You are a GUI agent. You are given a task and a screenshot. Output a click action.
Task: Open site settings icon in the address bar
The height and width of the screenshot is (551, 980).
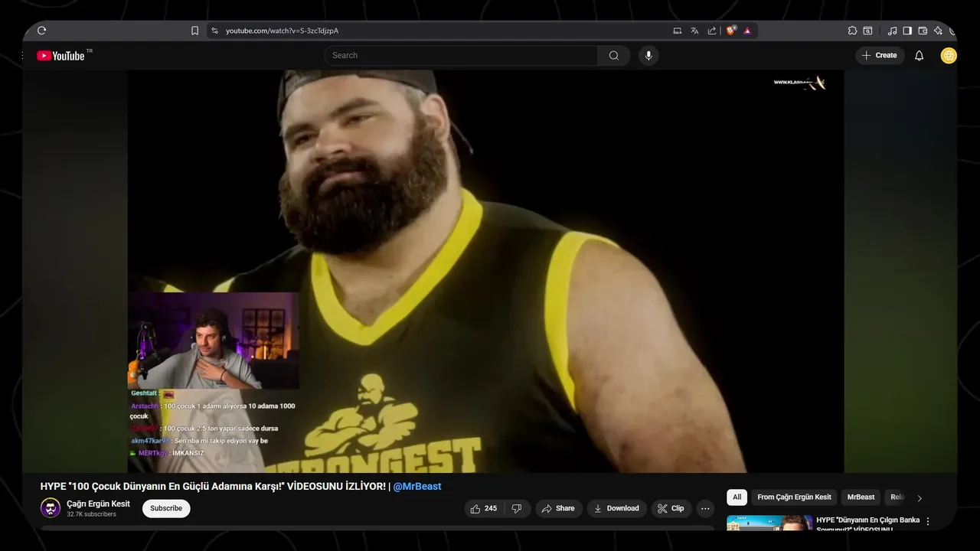[215, 31]
